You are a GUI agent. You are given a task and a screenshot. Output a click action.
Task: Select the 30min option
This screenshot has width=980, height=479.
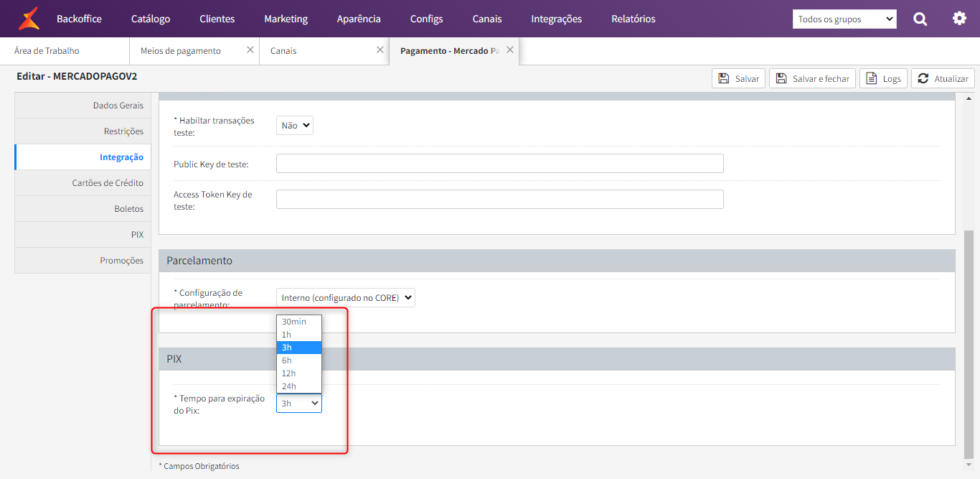299,322
